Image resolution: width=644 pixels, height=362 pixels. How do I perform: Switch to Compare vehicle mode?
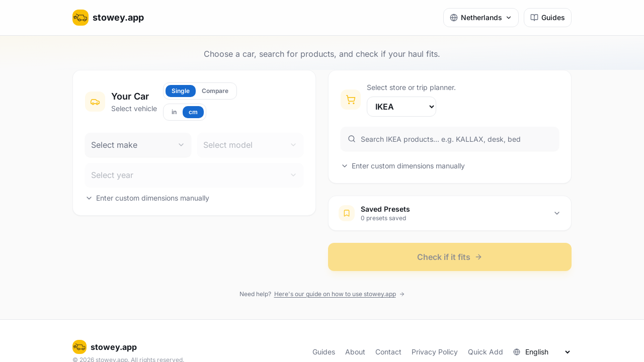(x=215, y=91)
